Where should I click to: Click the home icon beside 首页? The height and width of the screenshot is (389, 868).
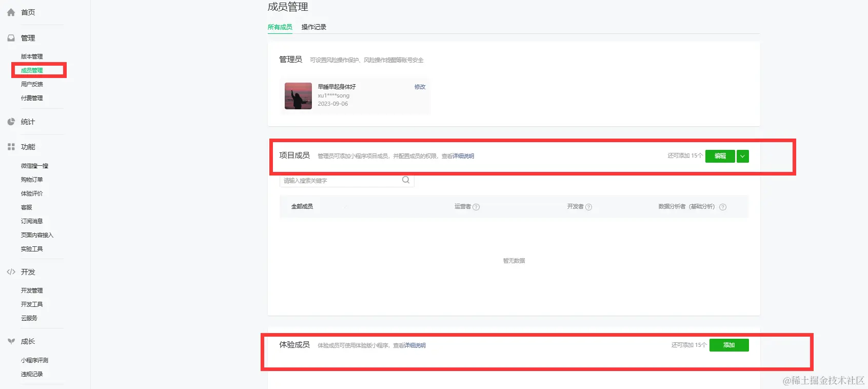tap(11, 12)
